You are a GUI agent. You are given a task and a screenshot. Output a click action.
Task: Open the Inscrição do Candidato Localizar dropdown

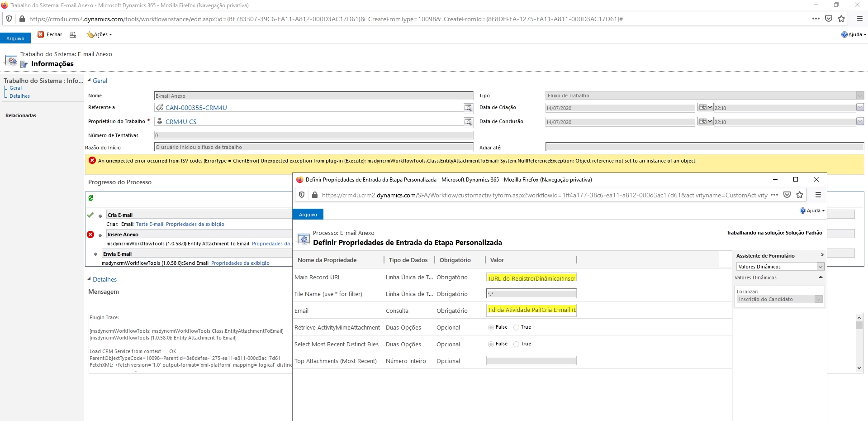coord(819,299)
